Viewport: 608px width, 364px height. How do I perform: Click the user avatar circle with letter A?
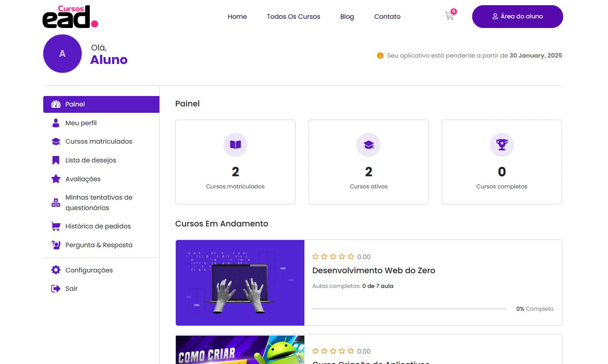click(x=62, y=54)
